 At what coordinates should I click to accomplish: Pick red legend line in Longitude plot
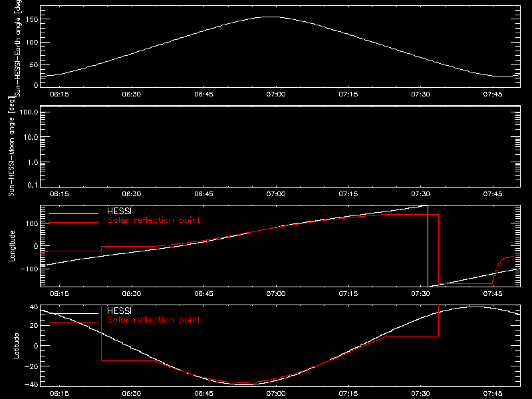tap(74, 223)
